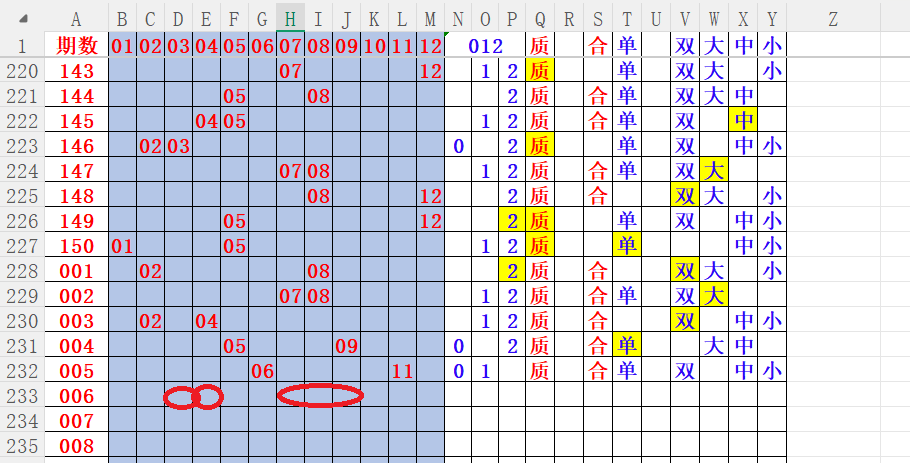Viewport: 910px width, 463px height.
Task: Click yellow 质 cell in row 220
Action: pyautogui.click(x=540, y=71)
